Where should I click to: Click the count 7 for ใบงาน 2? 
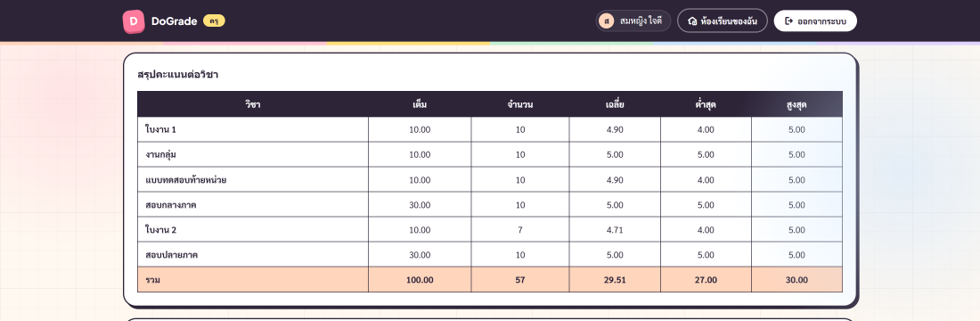pyautogui.click(x=520, y=230)
